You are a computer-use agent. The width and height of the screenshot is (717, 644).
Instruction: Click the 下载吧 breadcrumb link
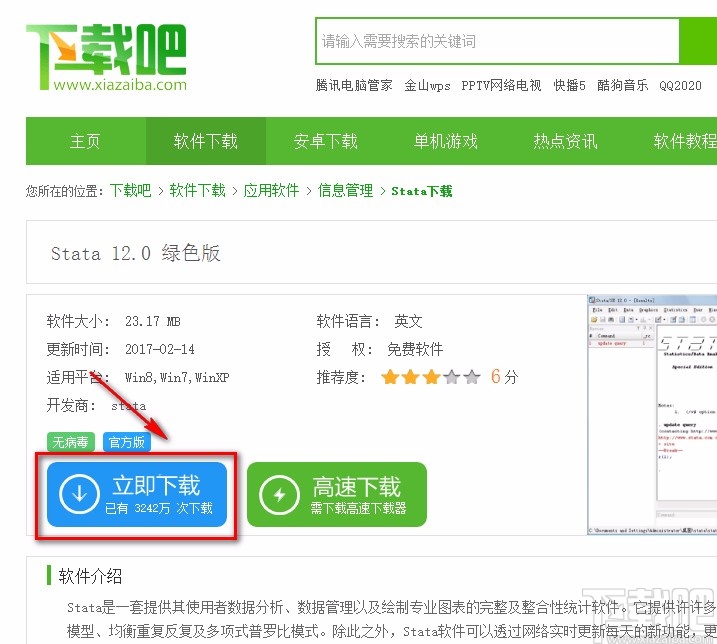[x=131, y=190]
